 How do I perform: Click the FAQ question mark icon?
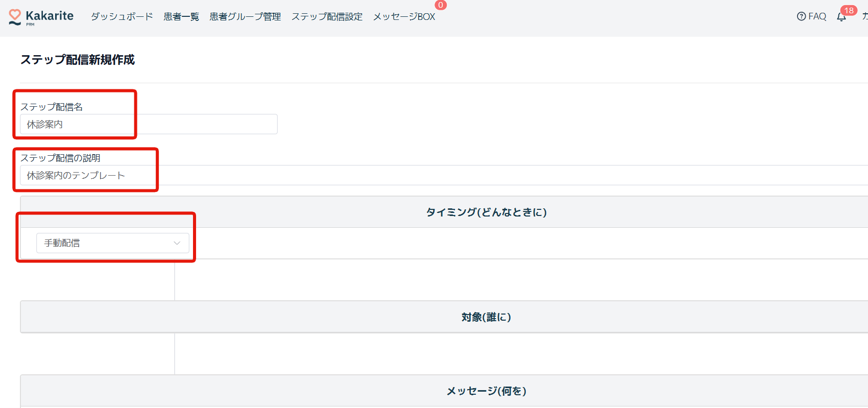point(801,16)
